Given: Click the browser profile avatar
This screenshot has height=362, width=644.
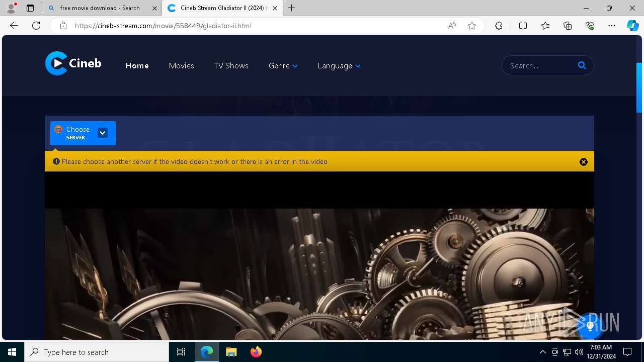Looking at the screenshot, I should [11, 8].
